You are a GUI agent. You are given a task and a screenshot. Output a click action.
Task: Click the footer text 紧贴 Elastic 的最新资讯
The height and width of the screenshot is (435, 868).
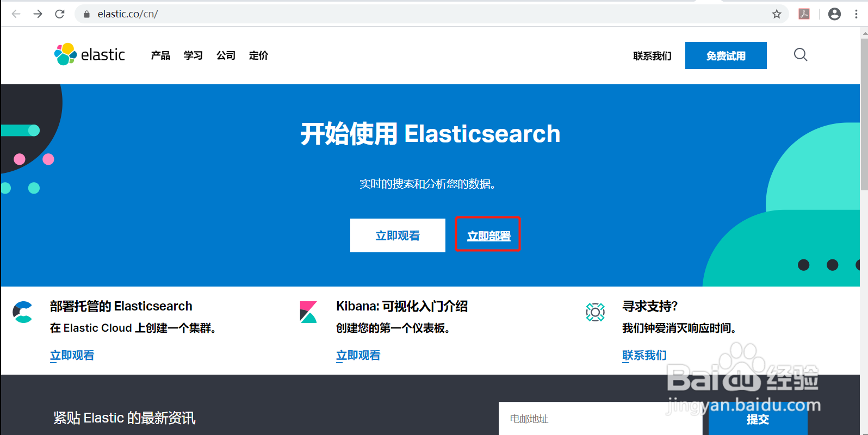(125, 418)
